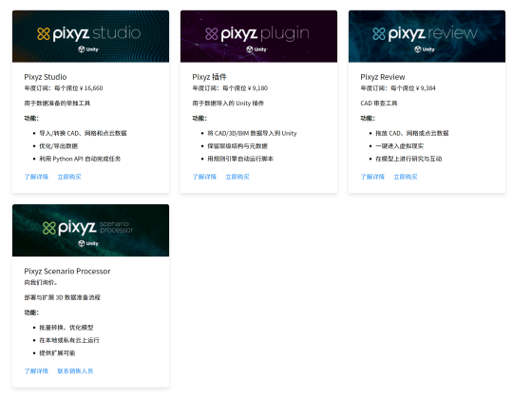Click the Unity logo in the Studio banner
The image size is (532, 398).
[x=88, y=49]
